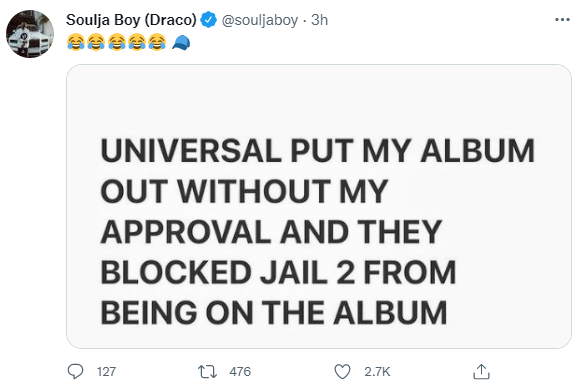Image resolution: width=588 pixels, height=391 pixels.
Task: Click the 127 reply count
Action: pos(106,372)
